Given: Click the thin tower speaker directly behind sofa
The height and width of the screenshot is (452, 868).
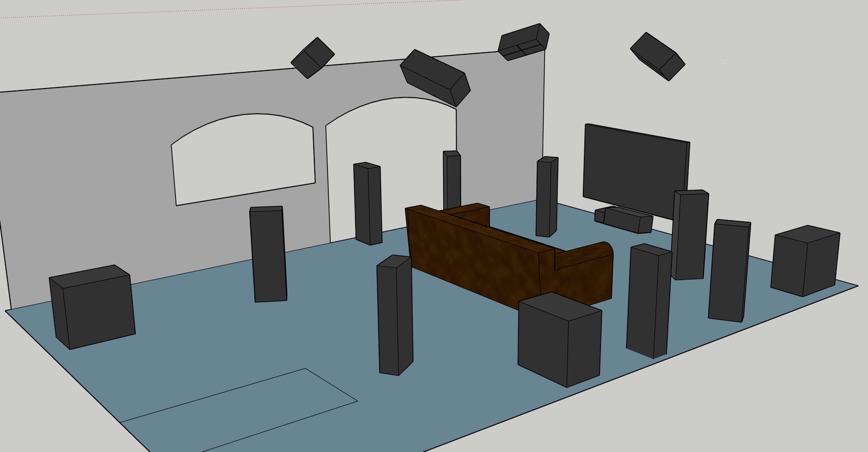Looking at the screenshot, I should 452,178.
